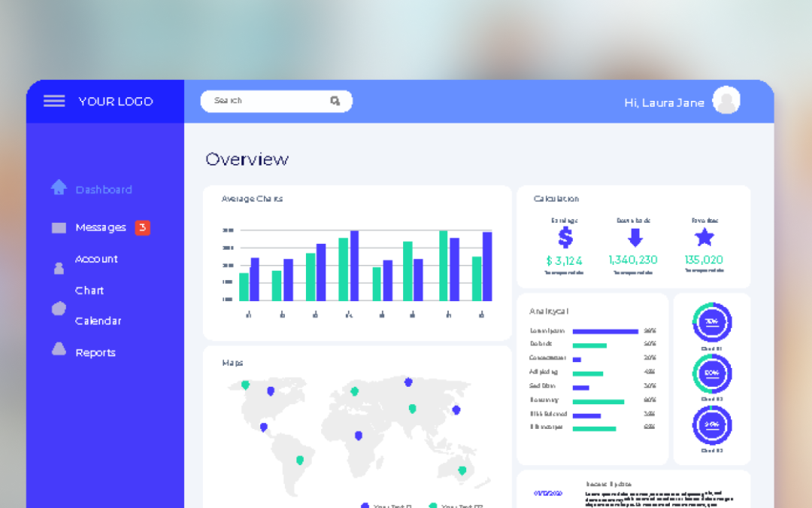Open the Overview page heading link
This screenshot has height=508, width=812.
247,159
